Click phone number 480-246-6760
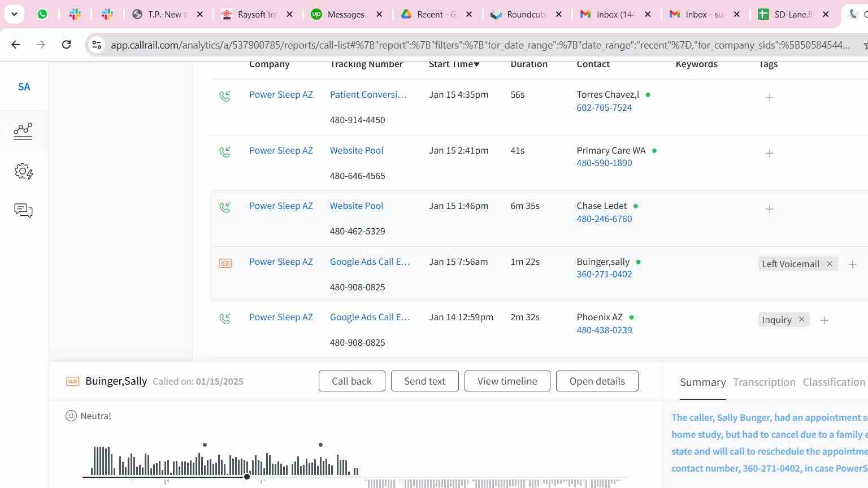Screen dimensions: 868x488 604,219
